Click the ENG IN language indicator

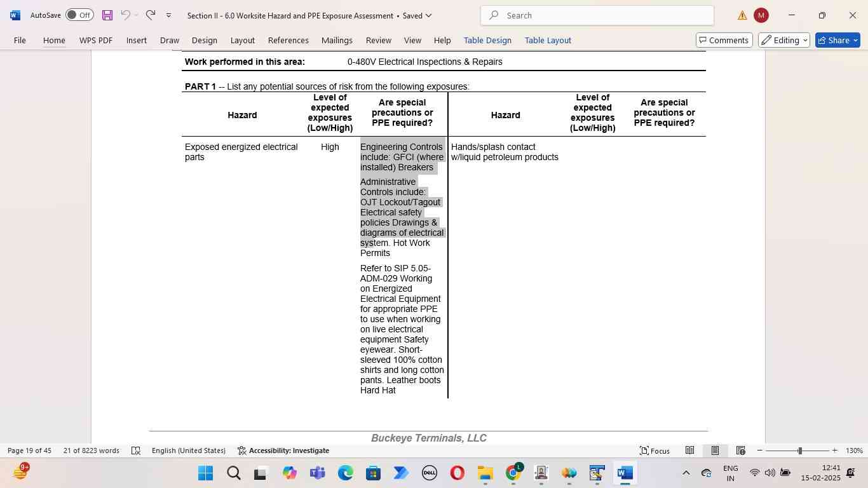coord(731,473)
